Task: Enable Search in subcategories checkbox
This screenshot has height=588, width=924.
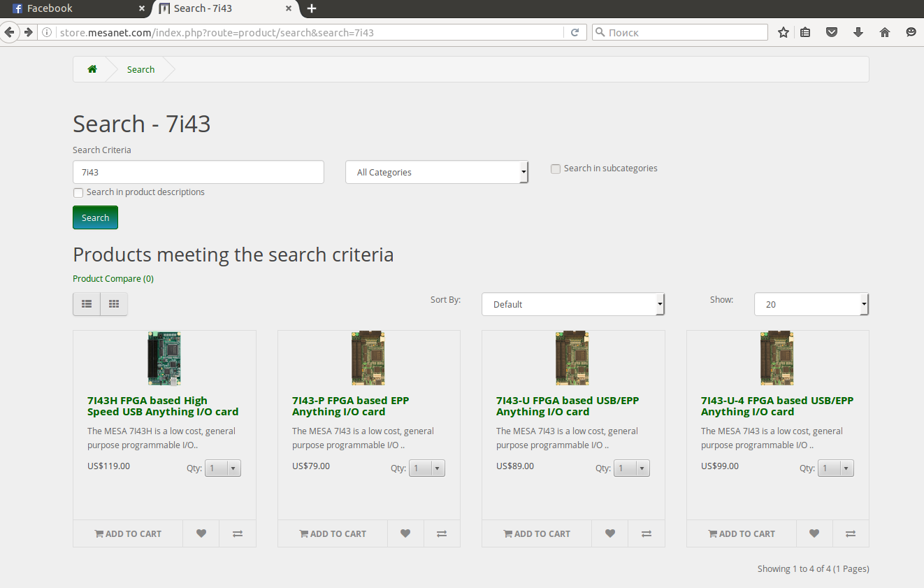Action: [x=556, y=168]
